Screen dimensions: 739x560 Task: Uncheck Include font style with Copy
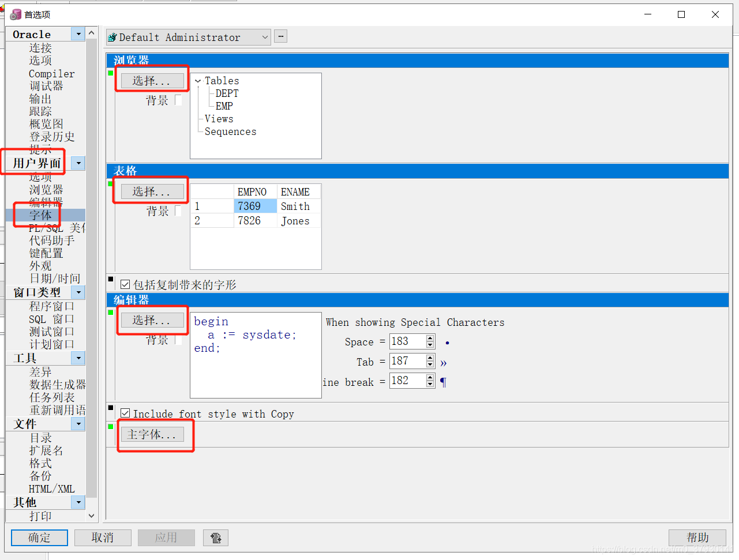125,414
